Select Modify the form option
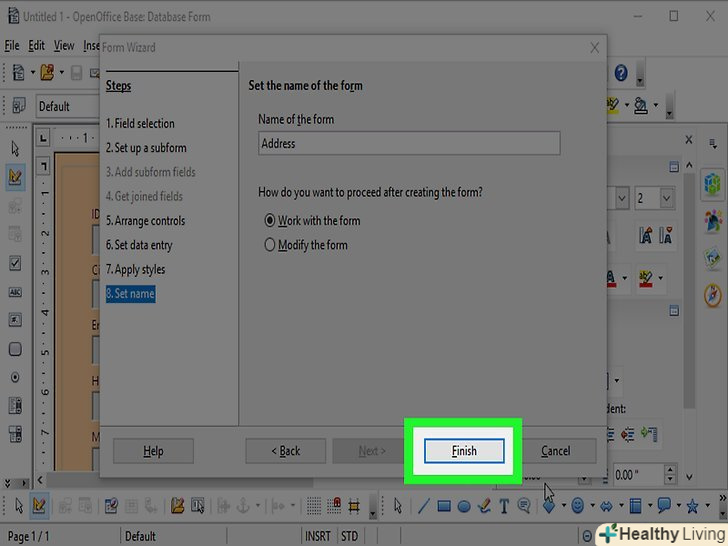 pyautogui.click(x=306, y=245)
